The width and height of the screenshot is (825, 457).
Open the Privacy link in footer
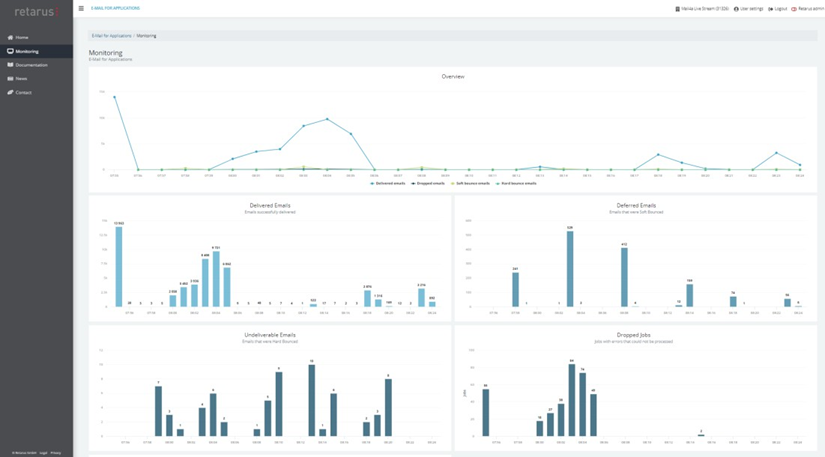[56, 453]
